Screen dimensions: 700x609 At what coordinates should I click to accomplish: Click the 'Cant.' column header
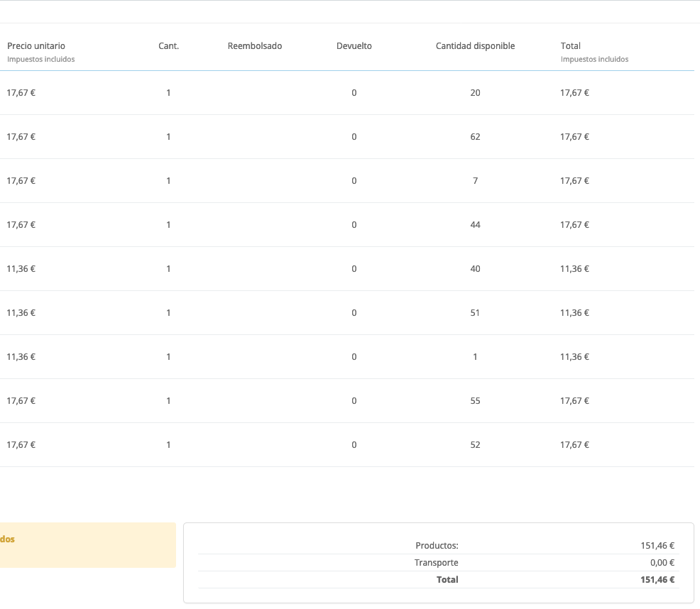(168, 46)
